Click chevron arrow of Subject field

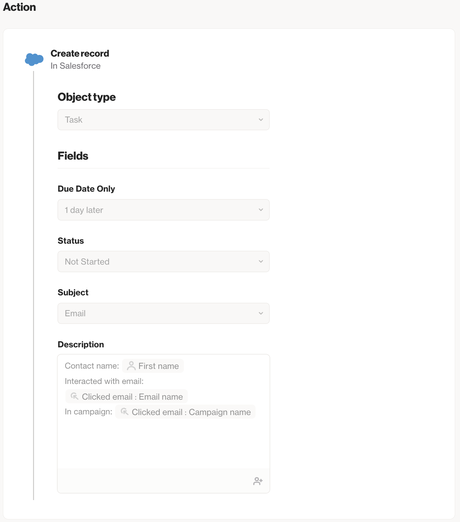pyautogui.click(x=261, y=313)
